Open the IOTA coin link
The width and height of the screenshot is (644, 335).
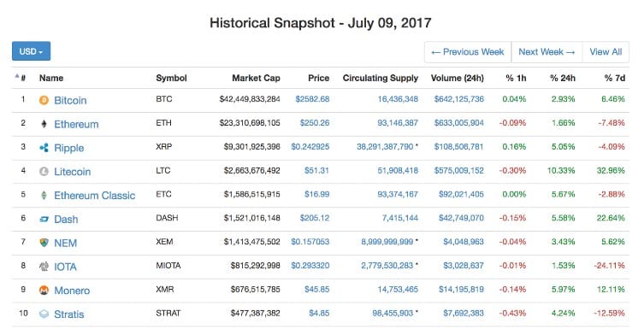pos(65,267)
